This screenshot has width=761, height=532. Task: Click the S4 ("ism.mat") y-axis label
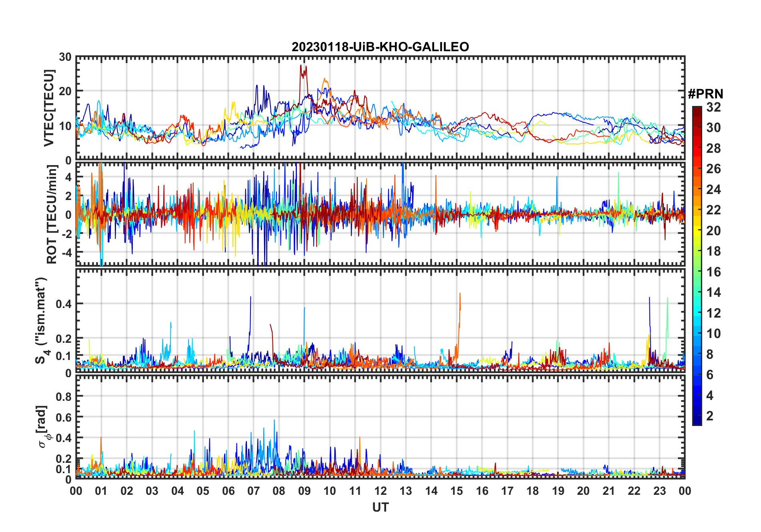42,321
